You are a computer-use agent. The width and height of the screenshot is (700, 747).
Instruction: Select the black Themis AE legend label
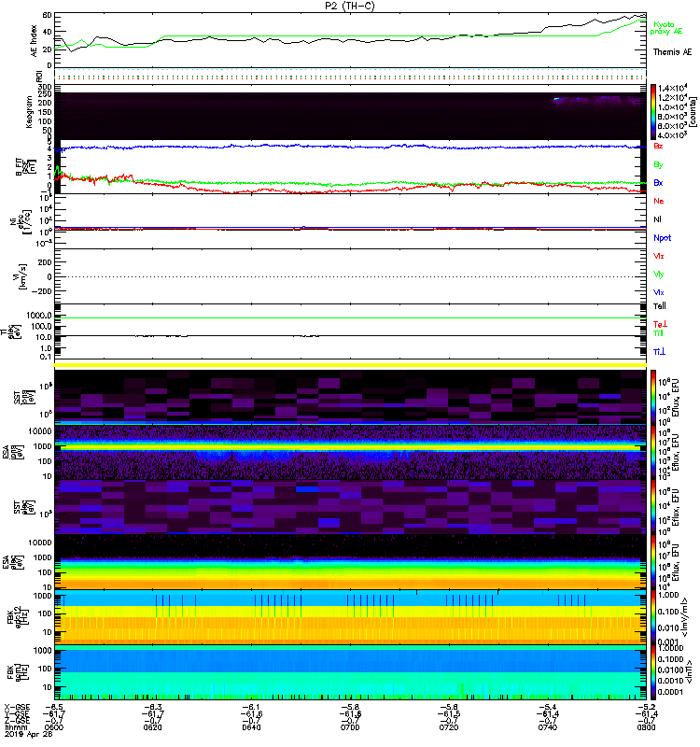coord(672,52)
